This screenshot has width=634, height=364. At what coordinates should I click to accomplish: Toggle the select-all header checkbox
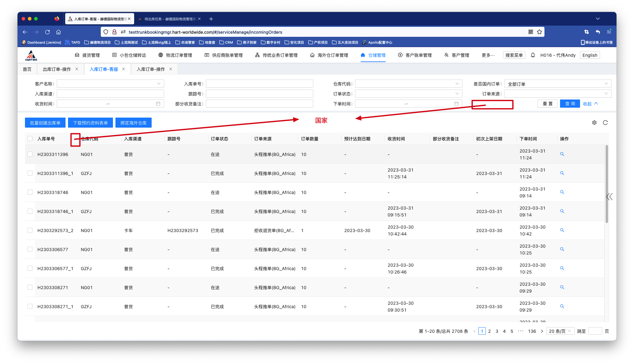pyautogui.click(x=30, y=138)
